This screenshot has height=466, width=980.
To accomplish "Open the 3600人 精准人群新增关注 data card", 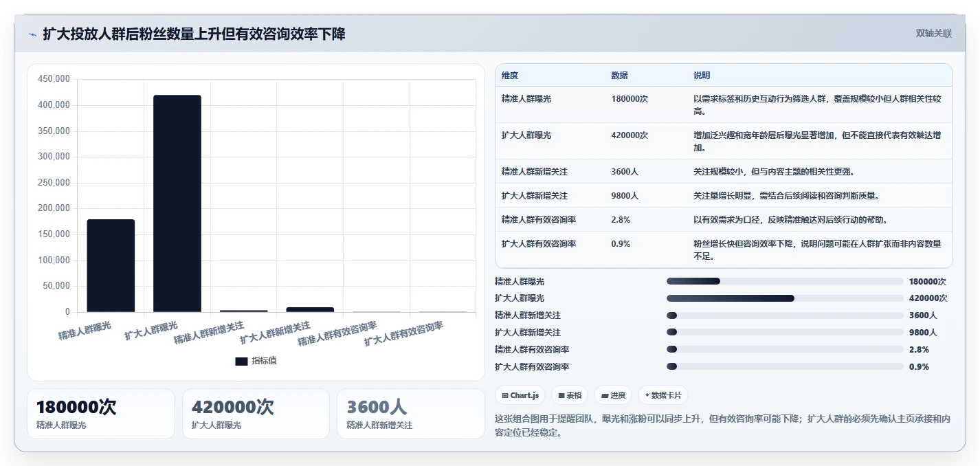I will [x=411, y=414].
